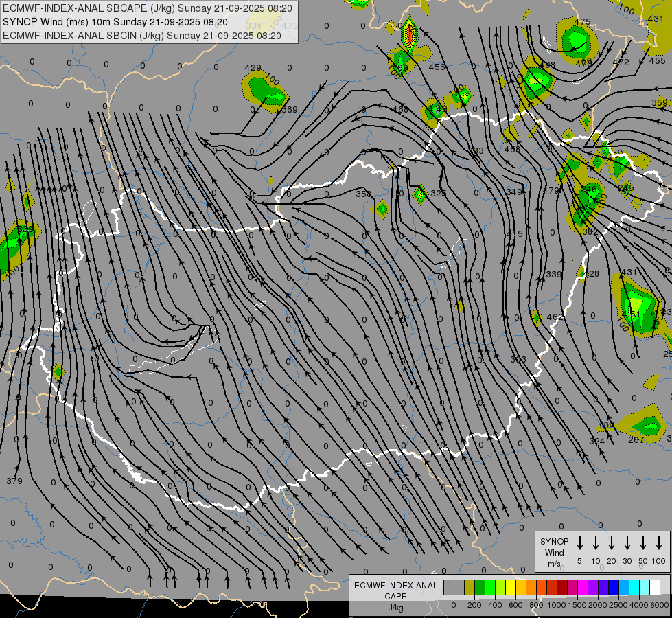
Task: Click the 379 value at left edge
Action: click(x=14, y=481)
